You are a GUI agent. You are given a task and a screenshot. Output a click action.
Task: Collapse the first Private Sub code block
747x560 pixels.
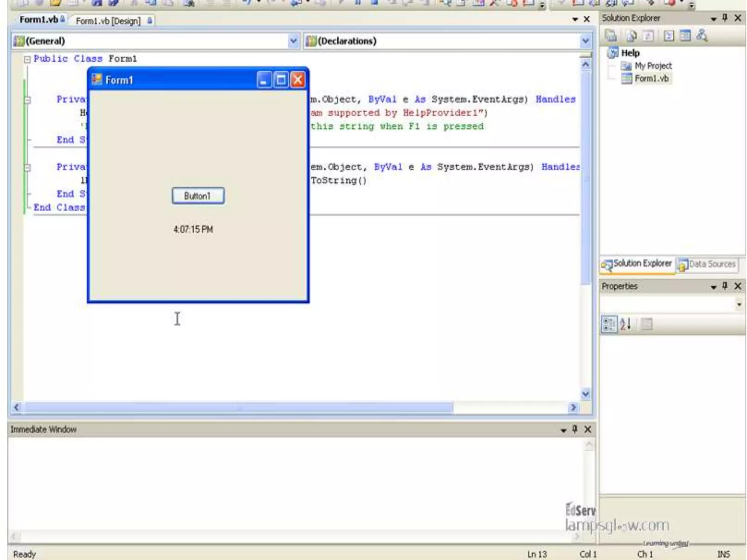pyautogui.click(x=27, y=100)
